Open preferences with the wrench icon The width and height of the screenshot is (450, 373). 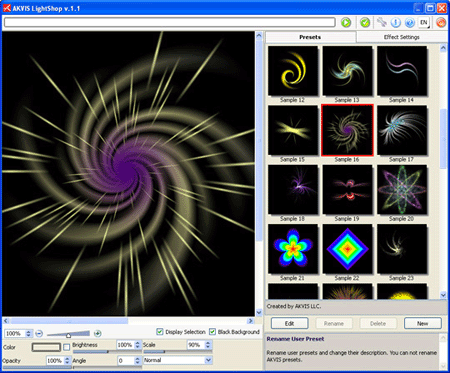pyautogui.click(x=382, y=22)
